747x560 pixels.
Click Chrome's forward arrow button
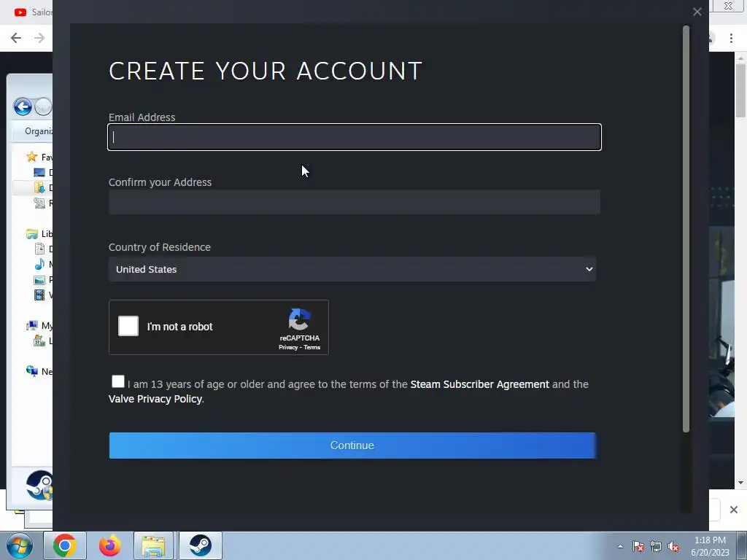(x=39, y=38)
